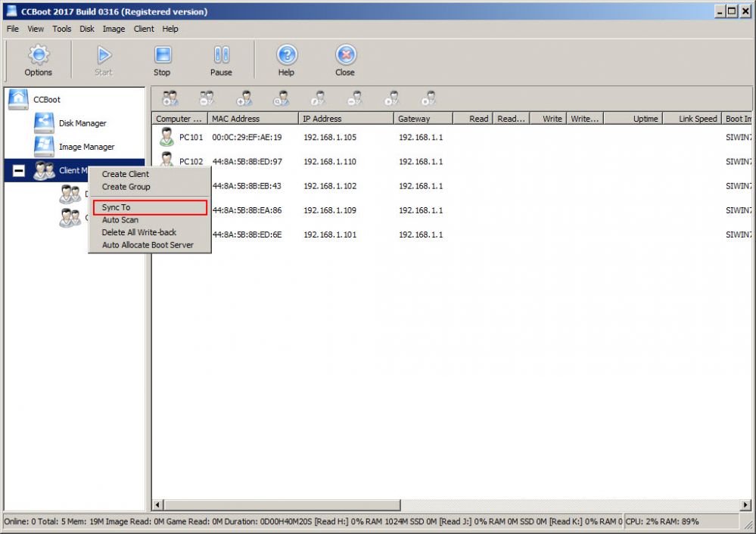Click the find client magnifier icon

tap(281, 98)
